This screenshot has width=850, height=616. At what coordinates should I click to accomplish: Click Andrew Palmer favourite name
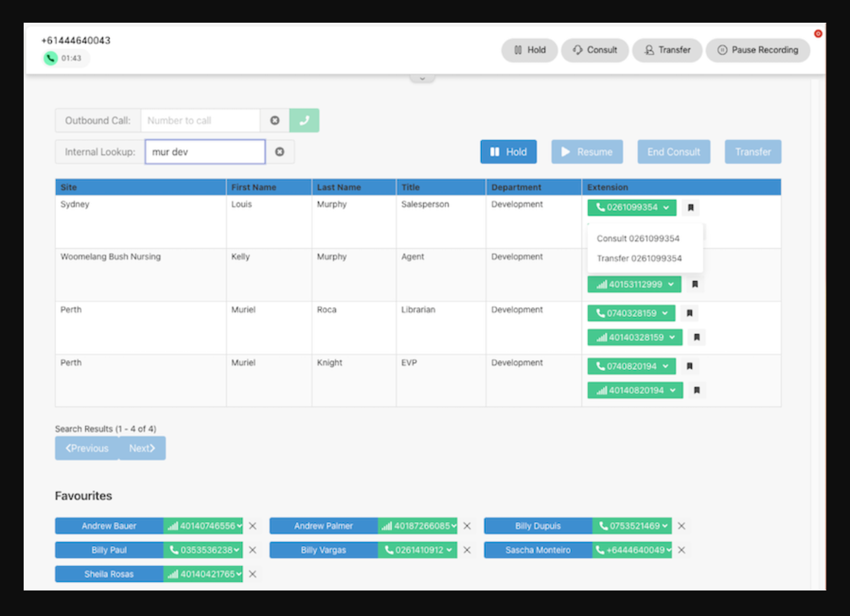point(324,526)
